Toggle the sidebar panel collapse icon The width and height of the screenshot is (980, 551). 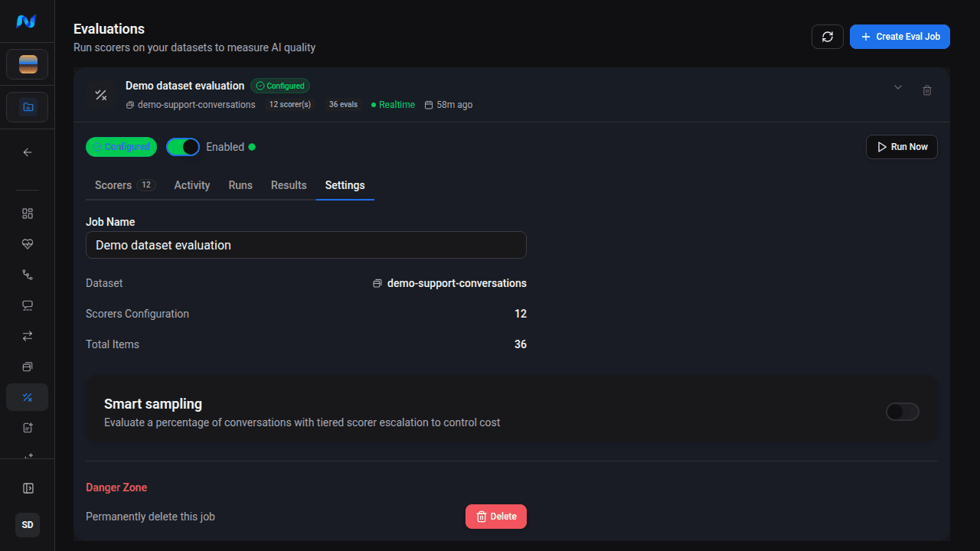[28, 488]
